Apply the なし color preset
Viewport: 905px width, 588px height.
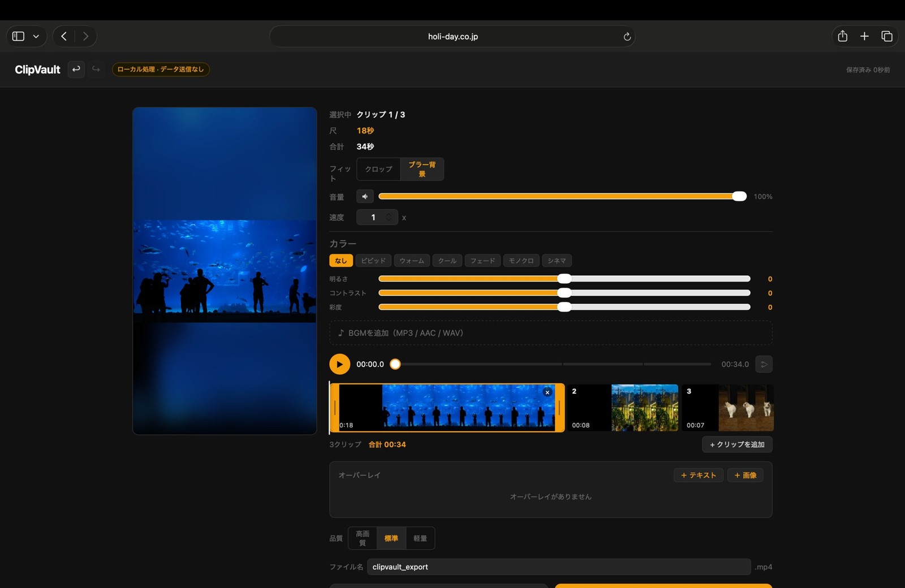[x=341, y=261]
